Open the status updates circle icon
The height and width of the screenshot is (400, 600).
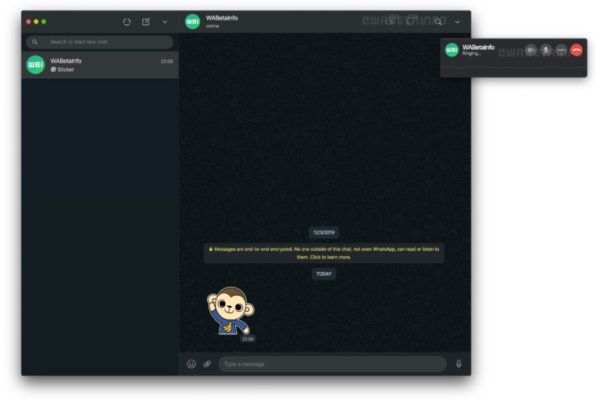click(x=127, y=22)
